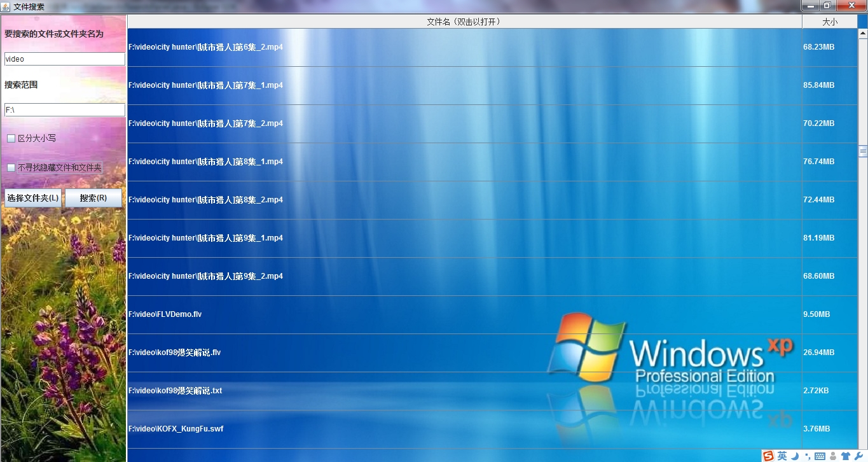Click the Java app icon in the title bar
Viewport: 868px width, 462px height.
coord(6,6)
